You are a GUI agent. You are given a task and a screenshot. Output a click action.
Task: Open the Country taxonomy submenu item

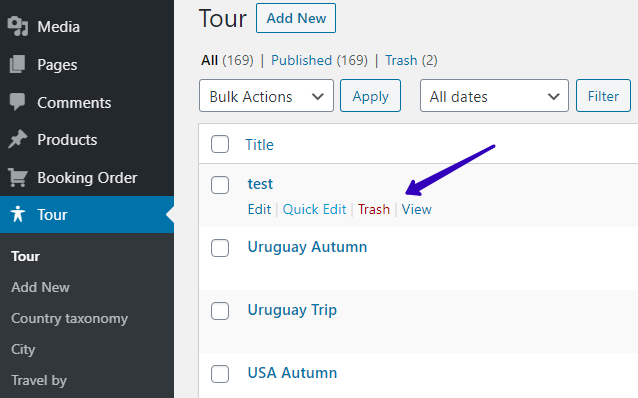tap(70, 318)
